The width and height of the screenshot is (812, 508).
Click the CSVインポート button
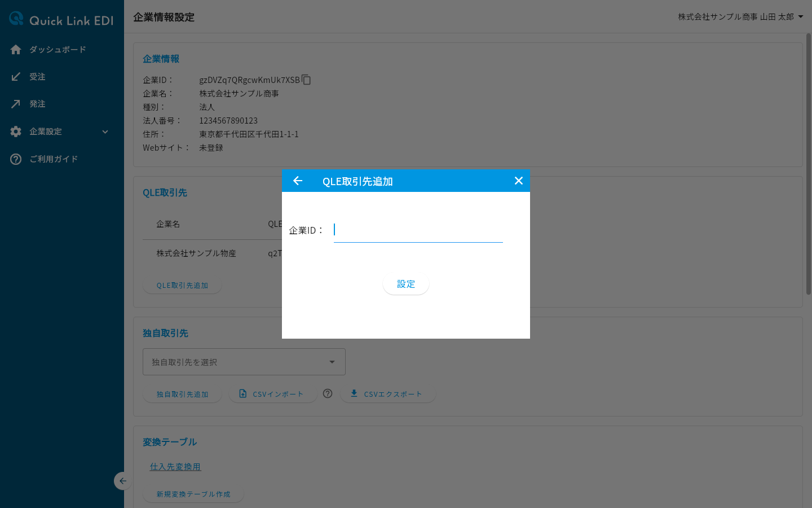tap(273, 394)
